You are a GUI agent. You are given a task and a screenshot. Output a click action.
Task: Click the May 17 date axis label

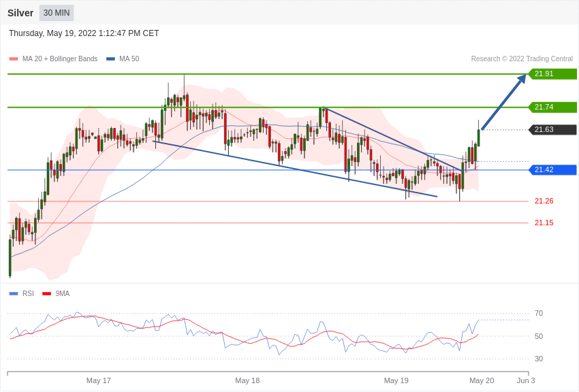coord(99,380)
